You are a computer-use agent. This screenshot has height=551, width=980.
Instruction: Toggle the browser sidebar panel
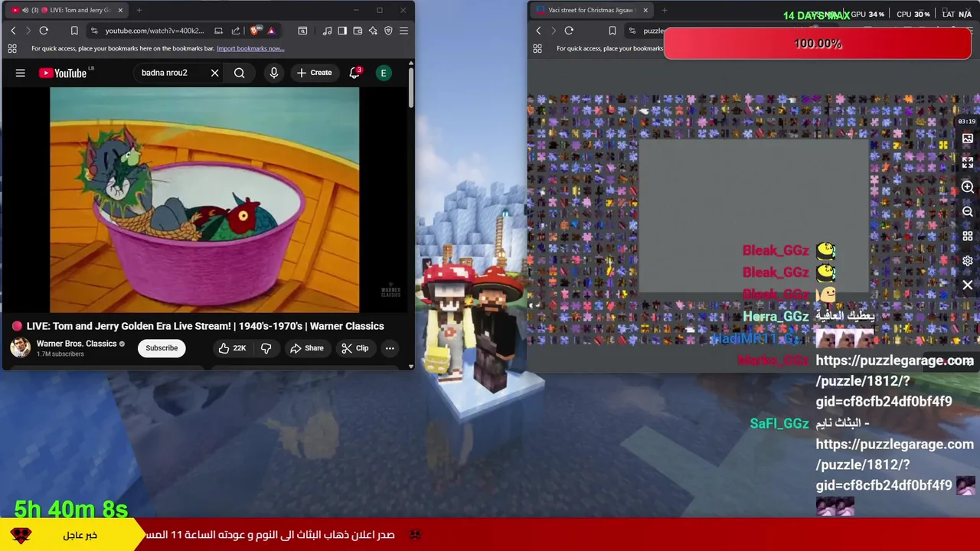click(342, 31)
